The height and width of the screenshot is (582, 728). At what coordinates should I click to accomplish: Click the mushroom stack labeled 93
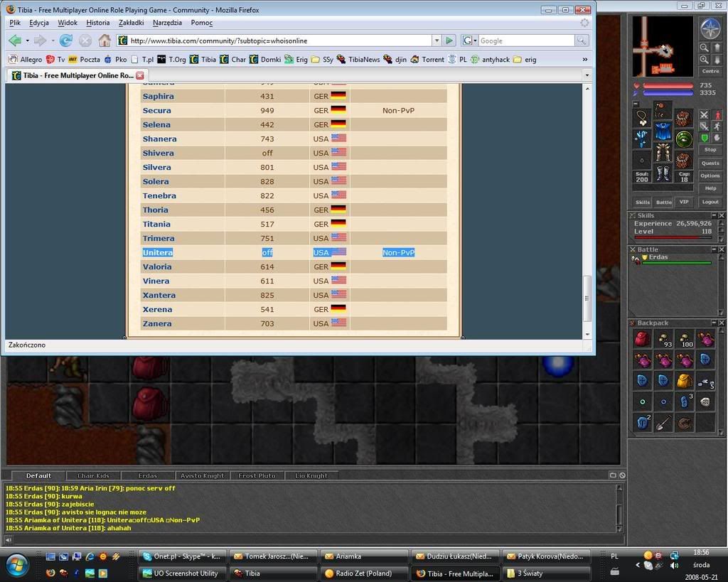(x=663, y=339)
